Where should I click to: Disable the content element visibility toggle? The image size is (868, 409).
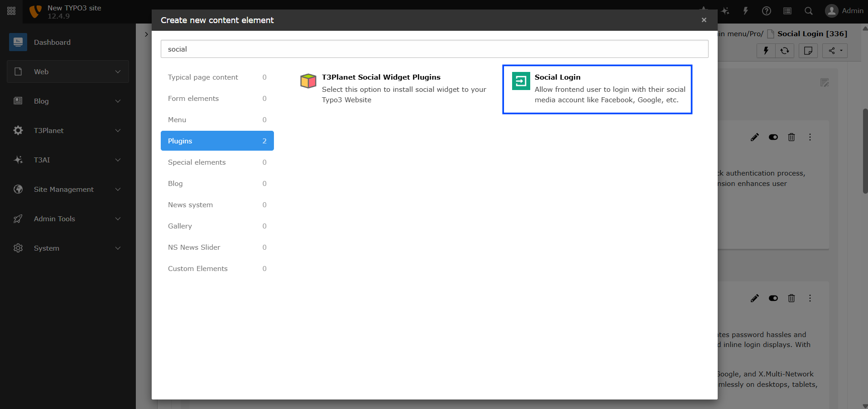773,137
